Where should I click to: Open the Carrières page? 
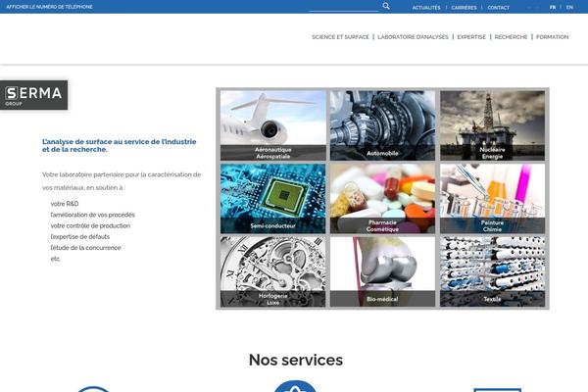[464, 8]
